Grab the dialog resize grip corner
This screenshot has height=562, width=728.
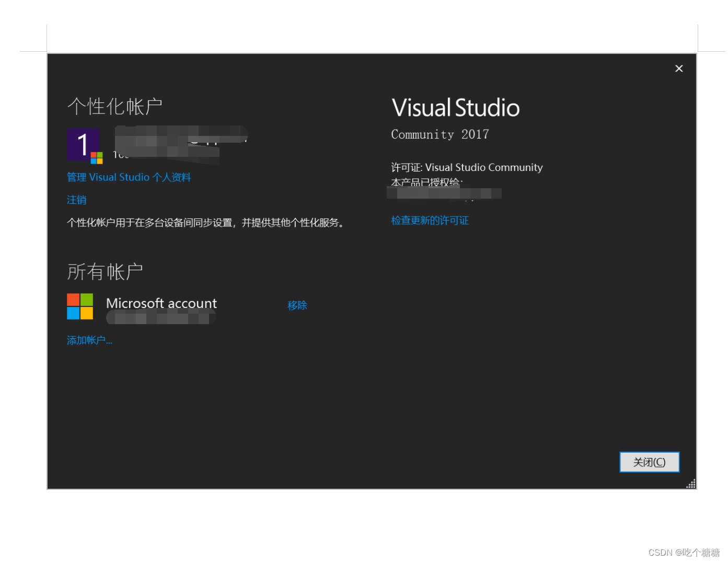coord(690,484)
